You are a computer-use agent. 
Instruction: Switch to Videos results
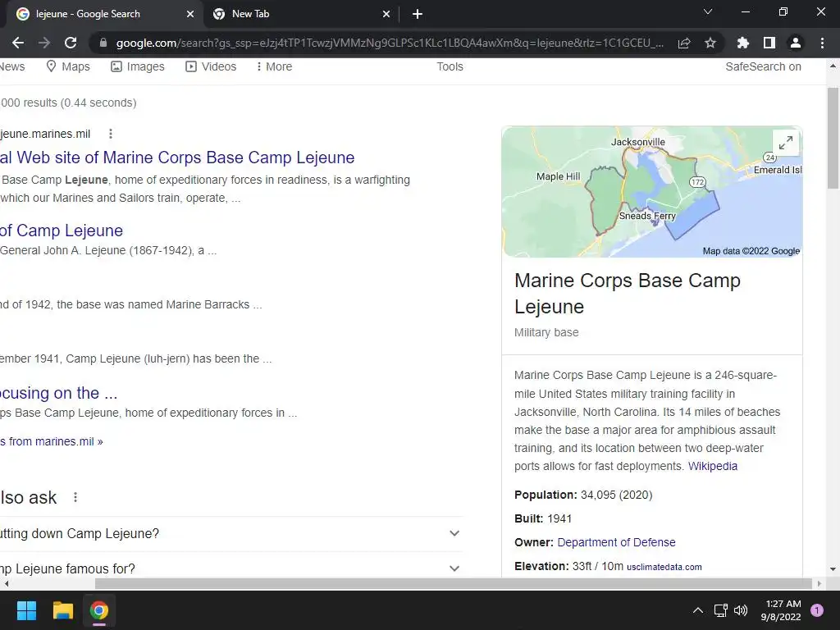211,66
